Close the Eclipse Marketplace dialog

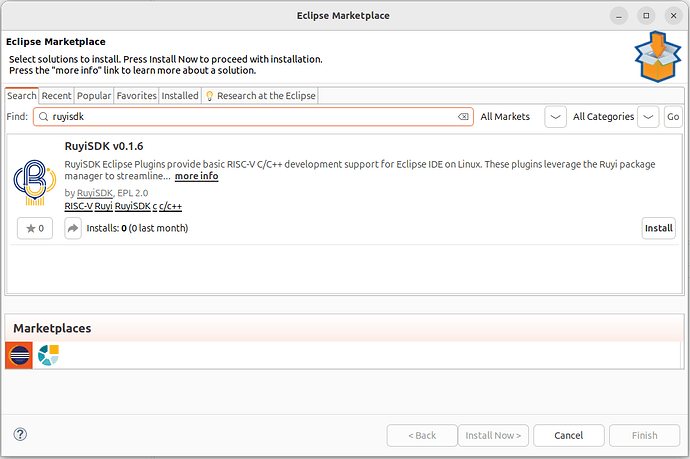(673, 16)
